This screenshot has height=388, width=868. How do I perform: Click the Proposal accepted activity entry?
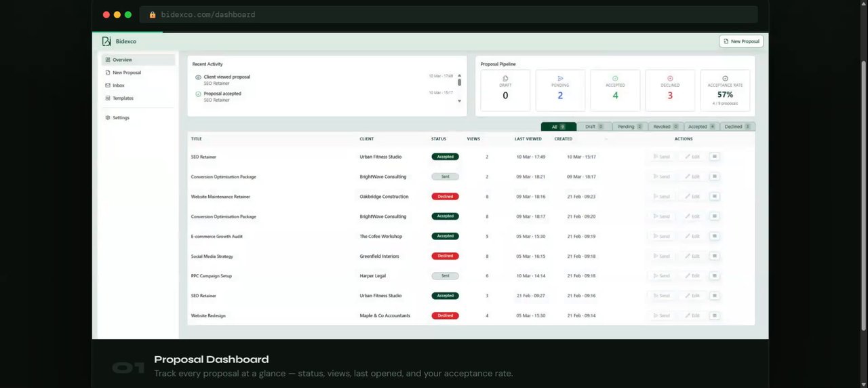click(222, 97)
